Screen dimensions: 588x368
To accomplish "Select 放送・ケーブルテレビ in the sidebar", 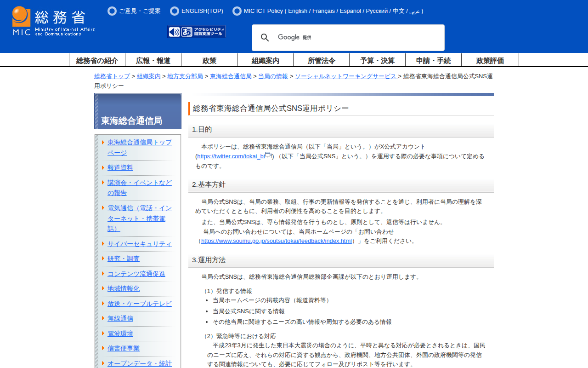I will point(140,304).
